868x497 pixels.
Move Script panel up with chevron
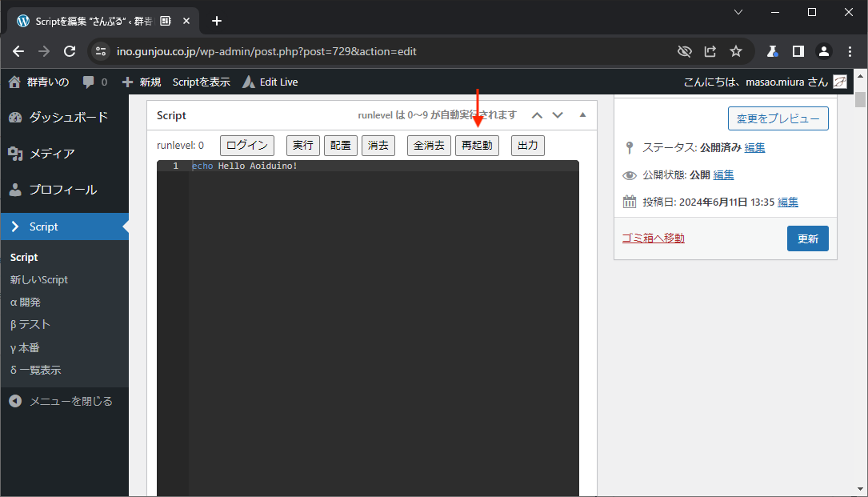pyautogui.click(x=538, y=115)
